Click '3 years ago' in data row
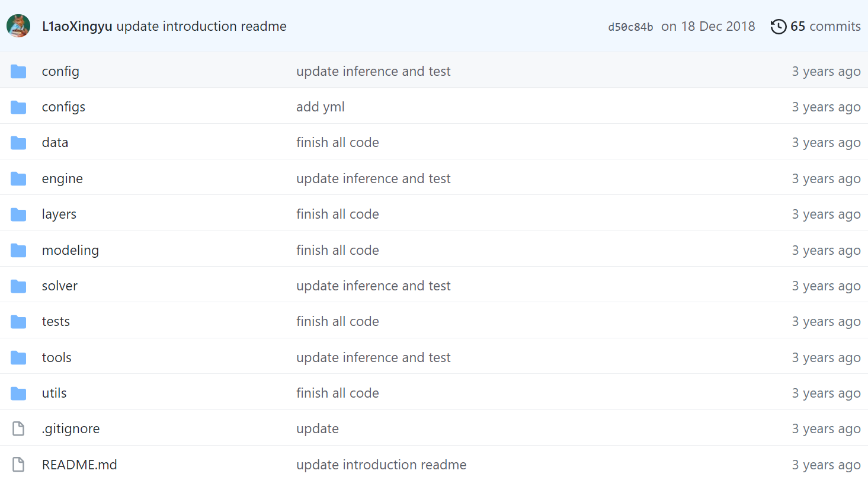Image resolution: width=868 pixels, height=480 pixels. click(x=827, y=142)
